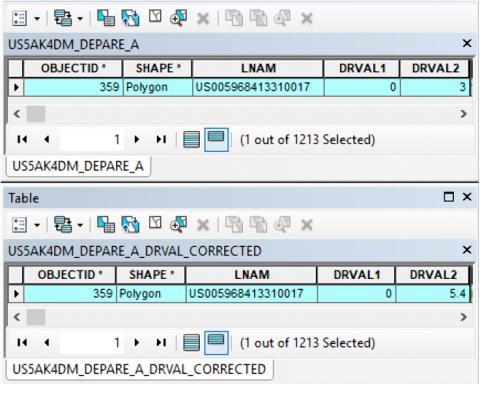The image size is (480, 393).
Task: Select US5AK4DM_DEPARE_A_DRVAL_CORRECTED bottom tab
Action: point(140,369)
